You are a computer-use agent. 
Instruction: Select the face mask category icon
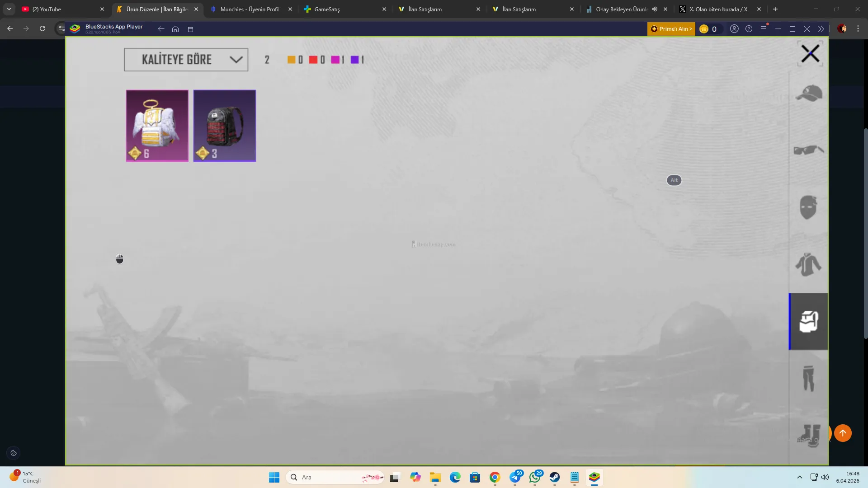808,207
